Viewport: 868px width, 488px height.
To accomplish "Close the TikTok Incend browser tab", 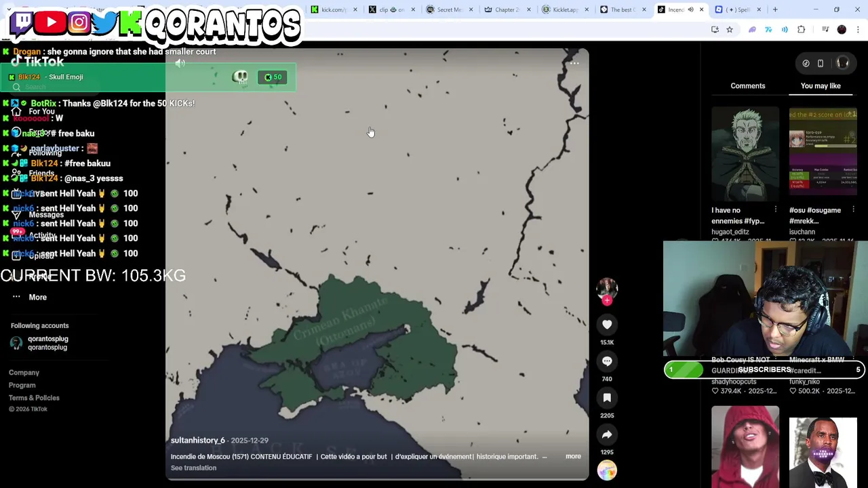I will click(x=701, y=9).
